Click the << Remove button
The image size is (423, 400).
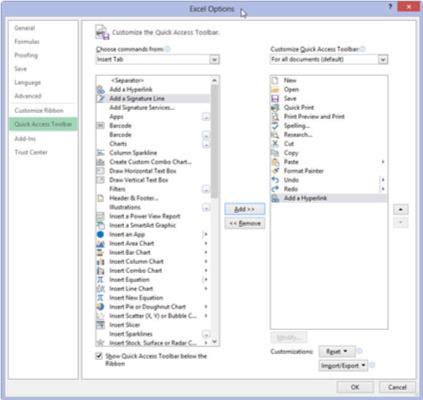(245, 223)
